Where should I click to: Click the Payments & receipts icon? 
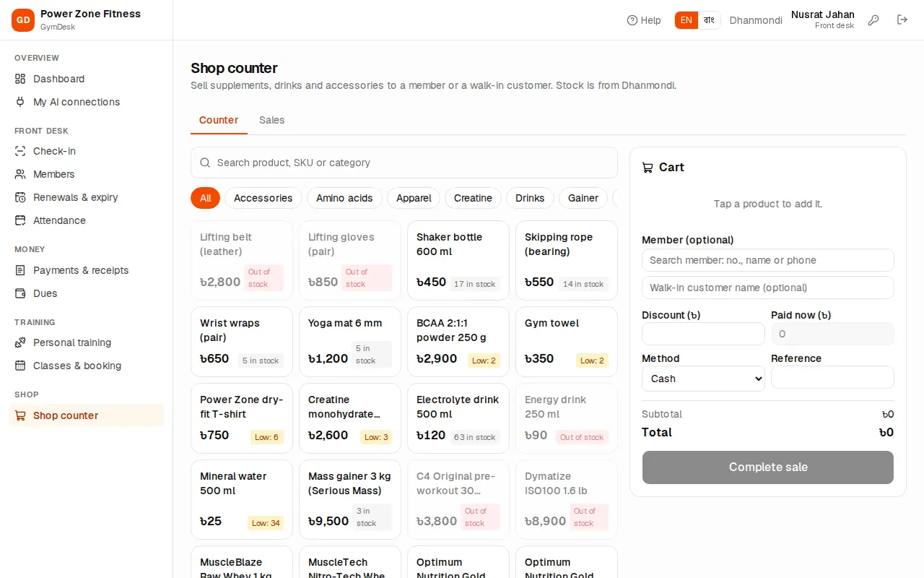[x=20, y=270]
